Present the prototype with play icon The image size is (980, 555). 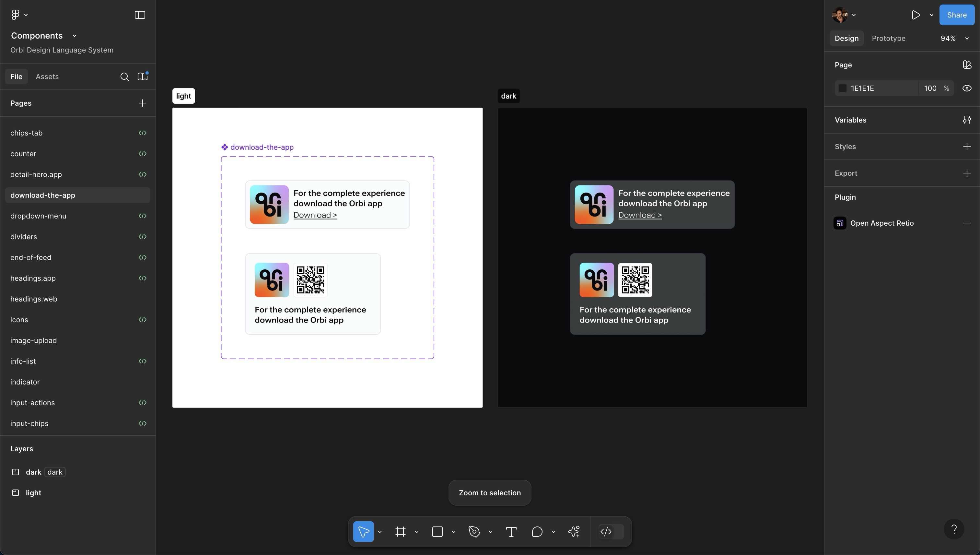pyautogui.click(x=916, y=15)
